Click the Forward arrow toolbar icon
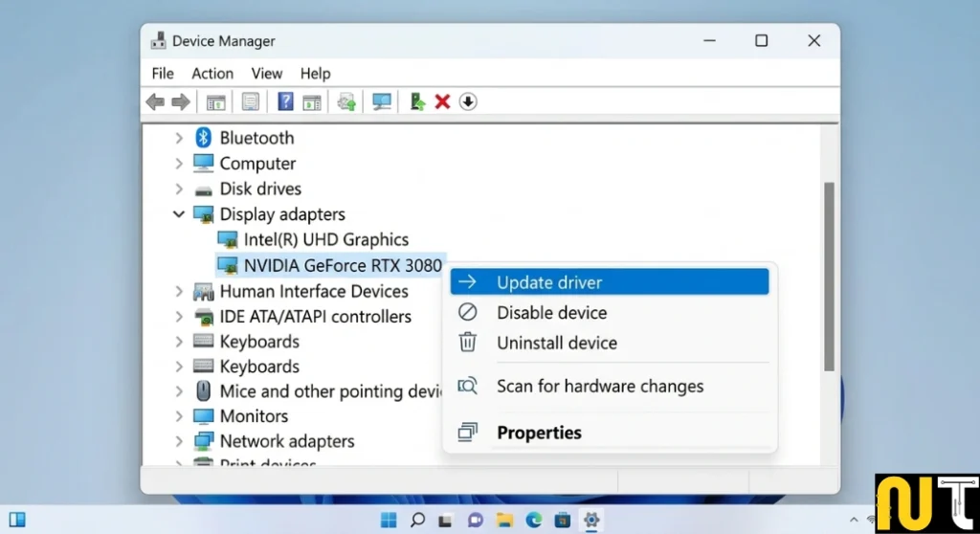The height and width of the screenshot is (534, 980). tap(181, 101)
